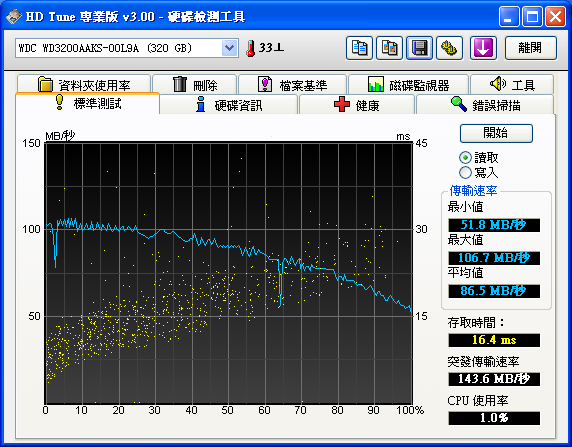Open options wrench icon
Screen dimensions: 572x447
pos(449,48)
